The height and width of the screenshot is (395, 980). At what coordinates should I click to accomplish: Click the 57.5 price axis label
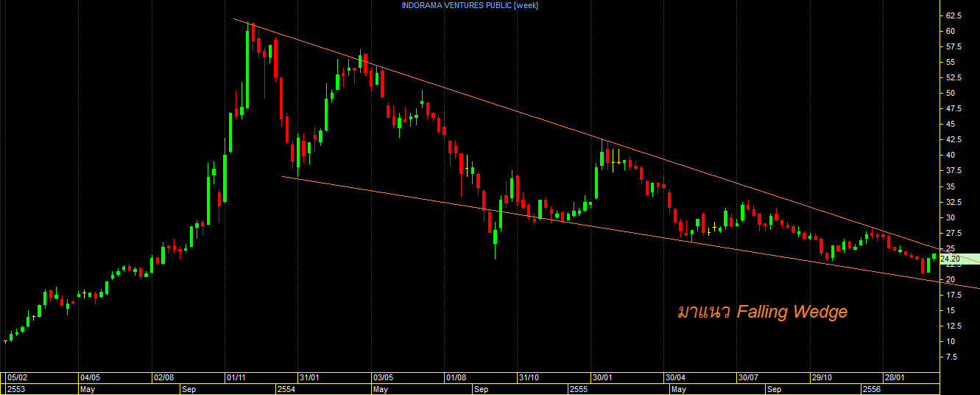click(955, 46)
